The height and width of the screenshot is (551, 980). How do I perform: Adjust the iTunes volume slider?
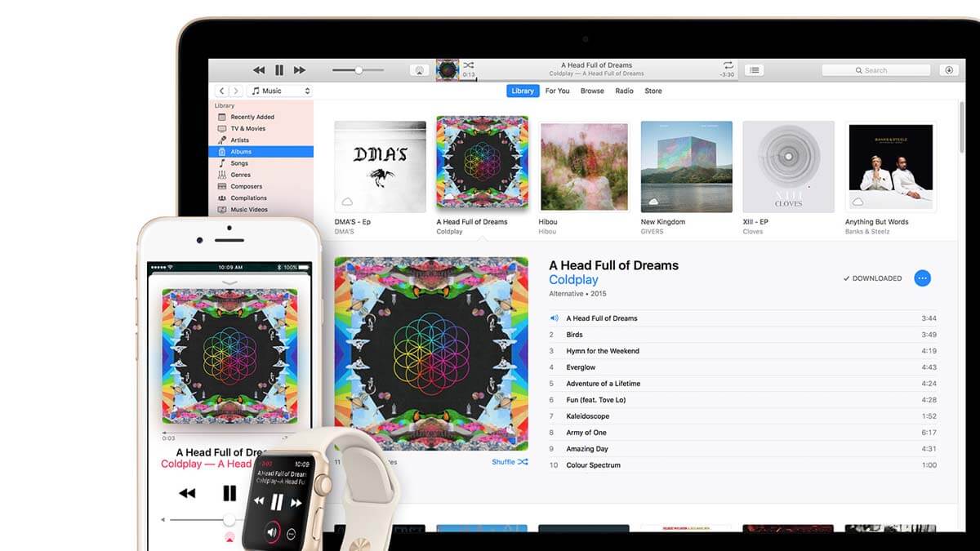pos(358,70)
